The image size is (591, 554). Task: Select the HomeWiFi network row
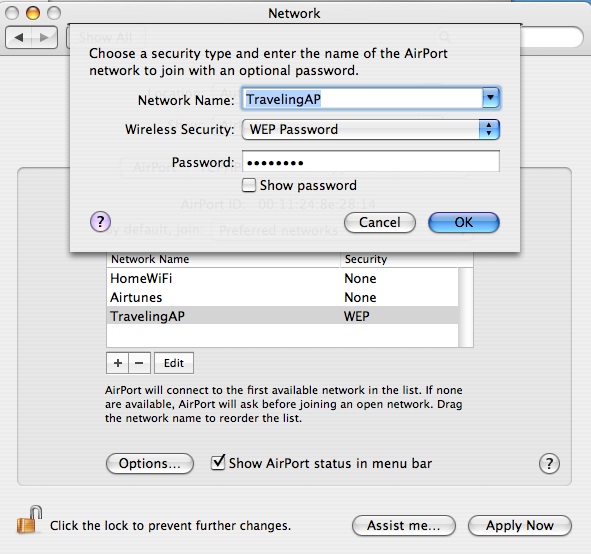(x=282, y=278)
